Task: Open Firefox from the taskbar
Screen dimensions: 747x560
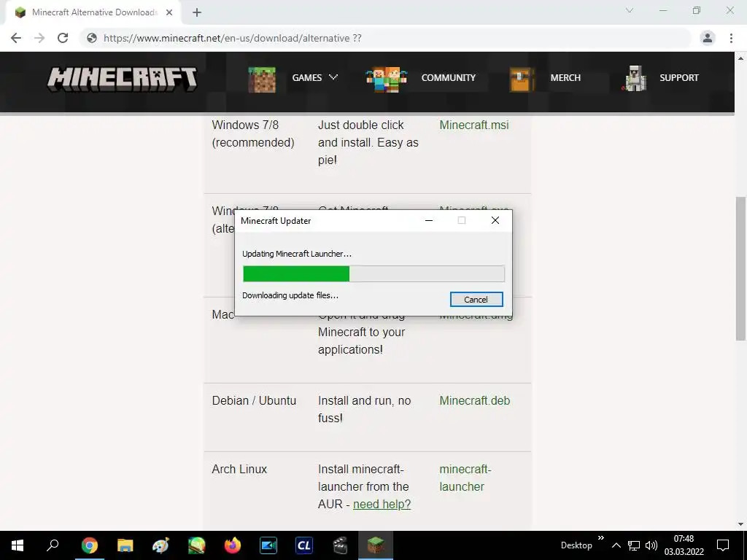Action: click(233, 545)
